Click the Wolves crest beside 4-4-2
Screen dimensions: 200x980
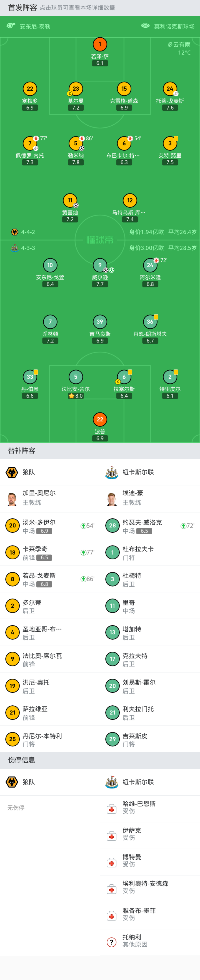14,232
